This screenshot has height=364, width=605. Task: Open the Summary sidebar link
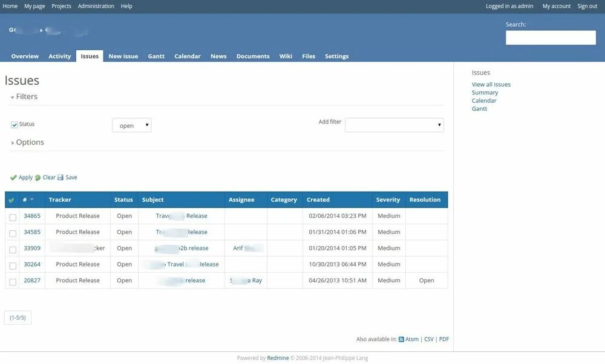(x=485, y=93)
